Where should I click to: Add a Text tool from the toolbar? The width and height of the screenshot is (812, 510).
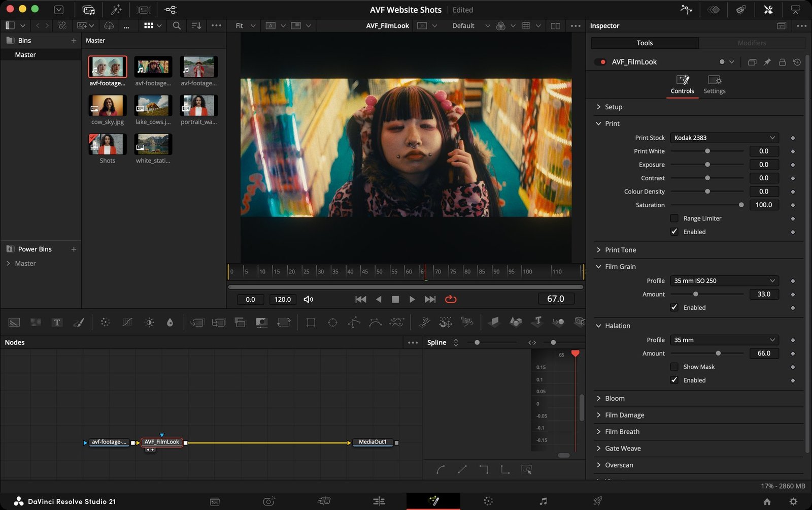point(57,322)
